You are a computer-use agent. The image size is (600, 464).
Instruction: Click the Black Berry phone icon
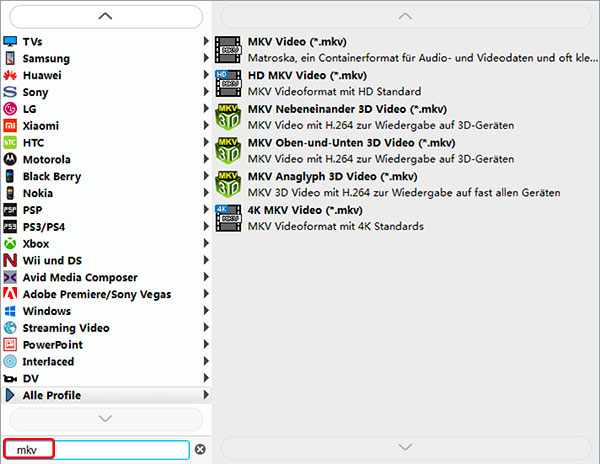pyautogui.click(x=10, y=176)
